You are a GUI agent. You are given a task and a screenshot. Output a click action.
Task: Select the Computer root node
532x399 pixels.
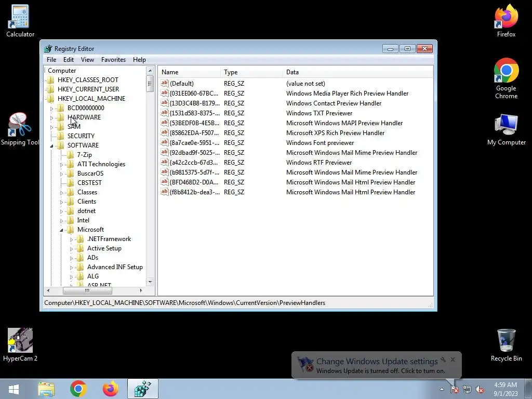coord(62,71)
